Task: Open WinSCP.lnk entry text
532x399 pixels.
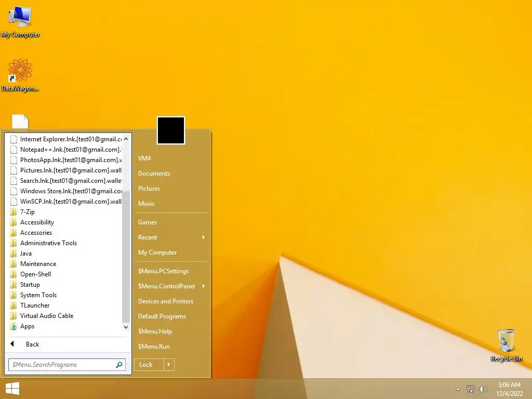Action: (71, 202)
